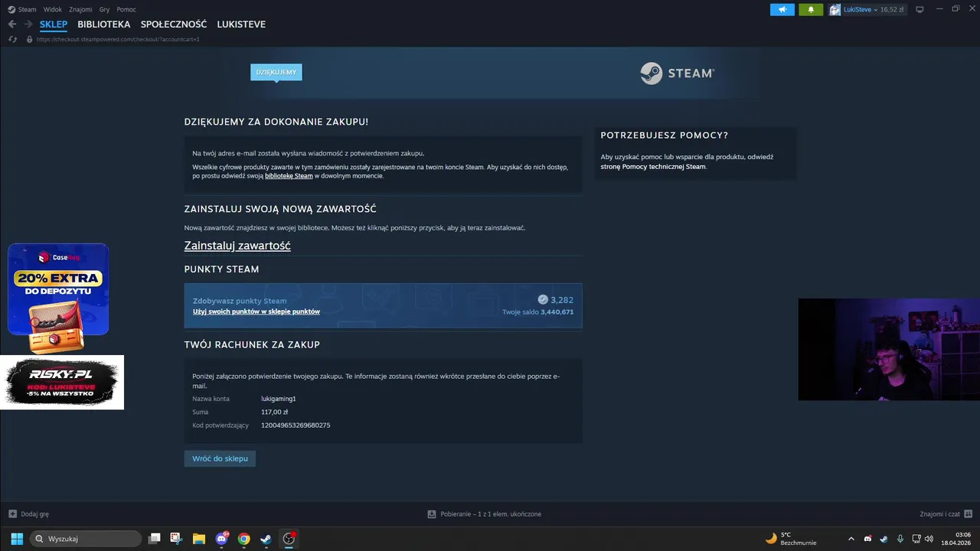The width and height of the screenshot is (980, 551).
Task: Go forward with the right arrow button
Action: [x=28, y=24]
